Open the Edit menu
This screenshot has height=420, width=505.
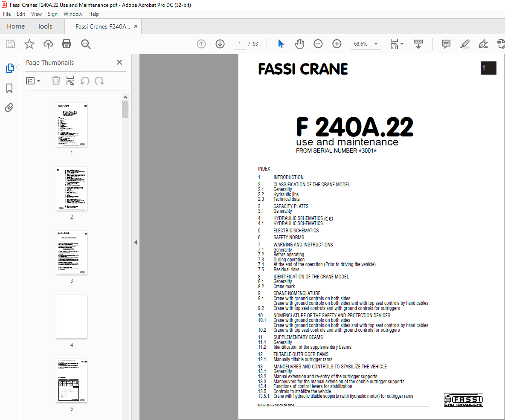point(21,14)
